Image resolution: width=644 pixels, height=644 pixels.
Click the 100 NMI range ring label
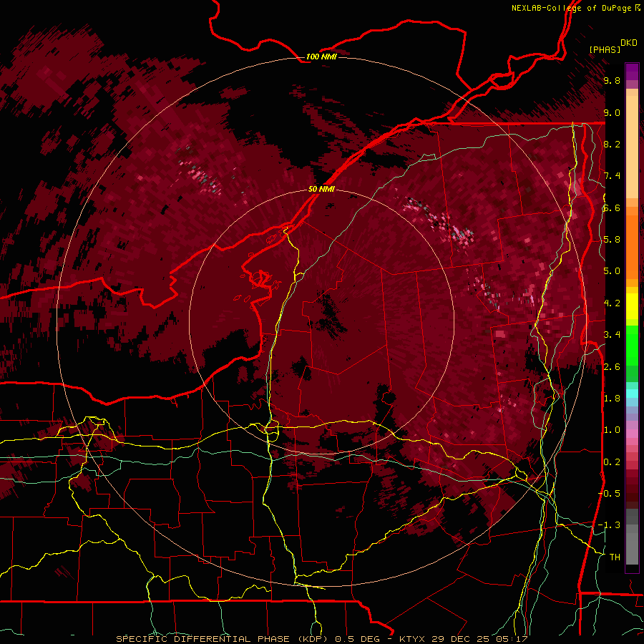321,57
